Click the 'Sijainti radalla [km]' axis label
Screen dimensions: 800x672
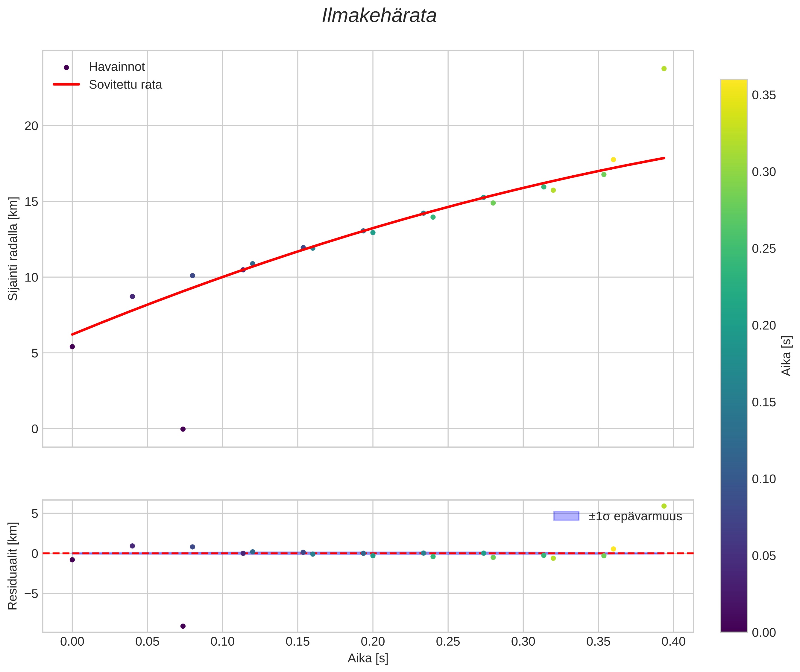(x=13, y=248)
